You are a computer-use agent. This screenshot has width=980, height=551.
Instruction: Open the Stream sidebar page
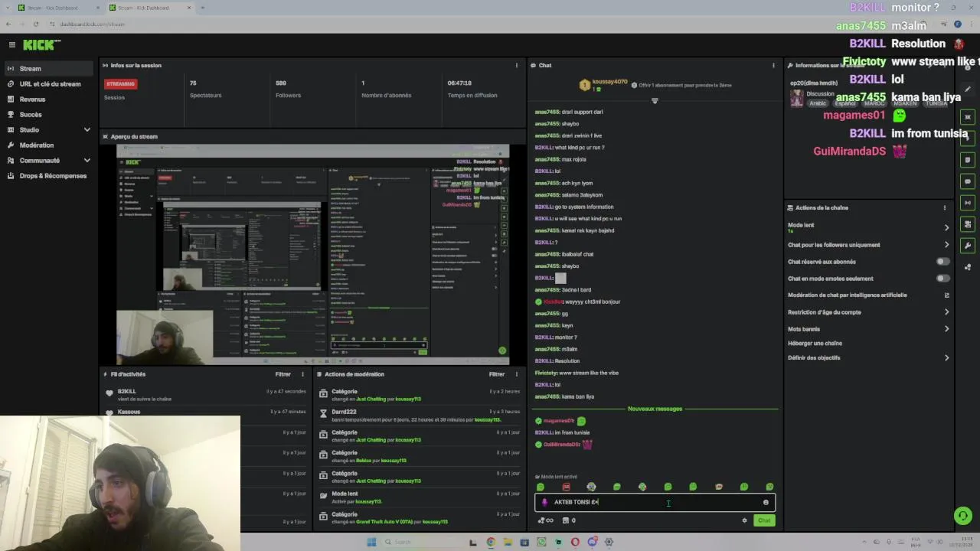(x=50, y=68)
